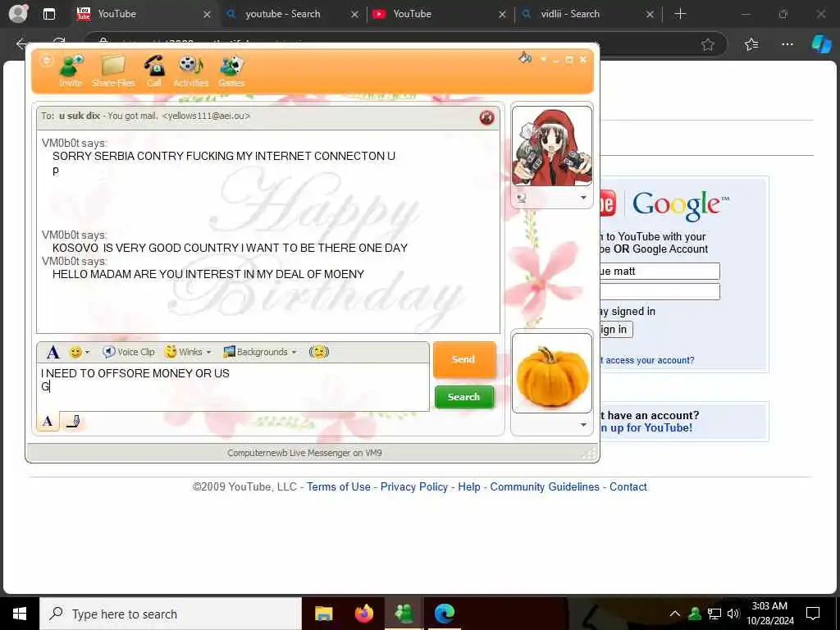Click Microsoft Edge in the taskbar
The width and height of the screenshot is (840, 630).
(445, 614)
